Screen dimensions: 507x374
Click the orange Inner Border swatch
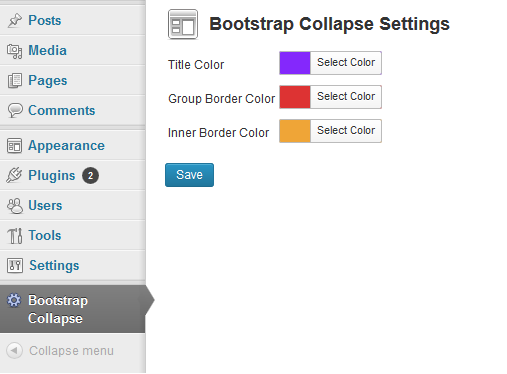(295, 131)
